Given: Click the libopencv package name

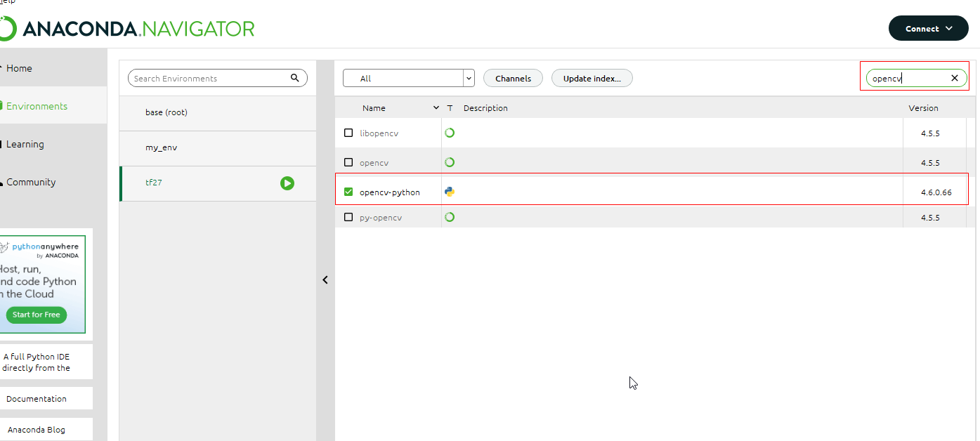Looking at the screenshot, I should pyautogui.click(x=379, y=133).
